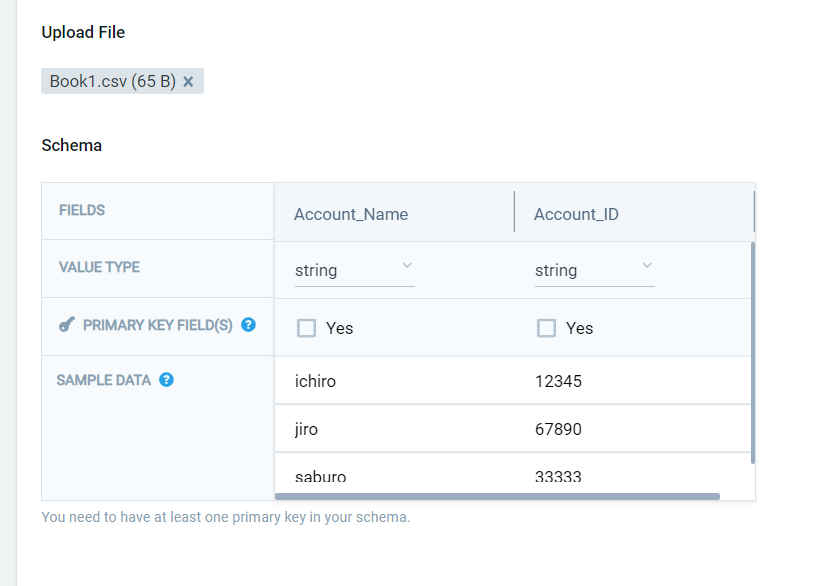Screen dimensions: 834x586
Task: Click the SAMPLE DATA row label
Action: pos(104,380)
